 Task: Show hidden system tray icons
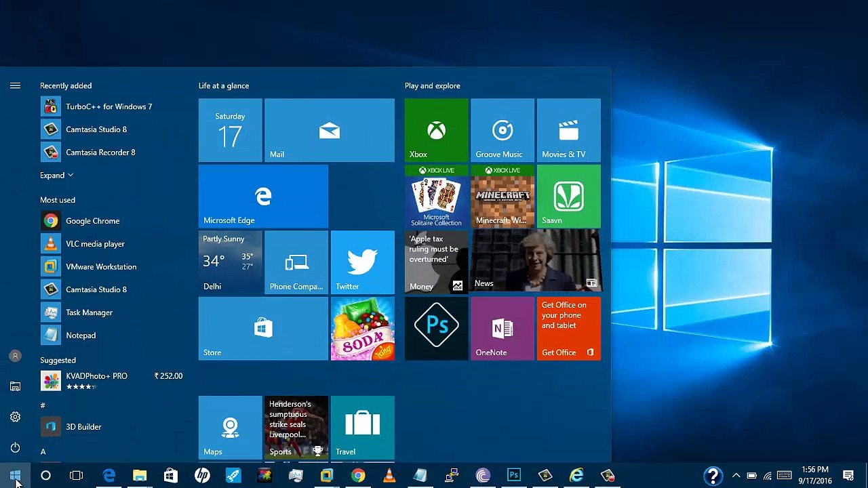click(x=736, y=476)
